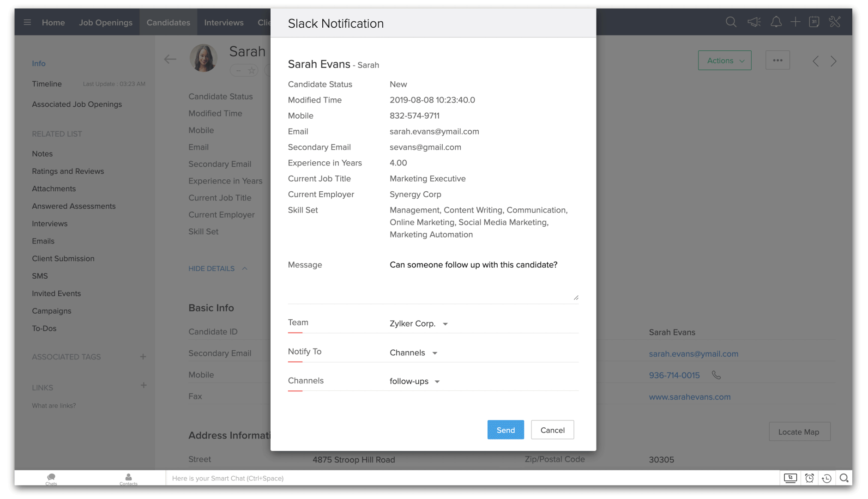Click in the Message text area
868x499 pixels.
480,280
